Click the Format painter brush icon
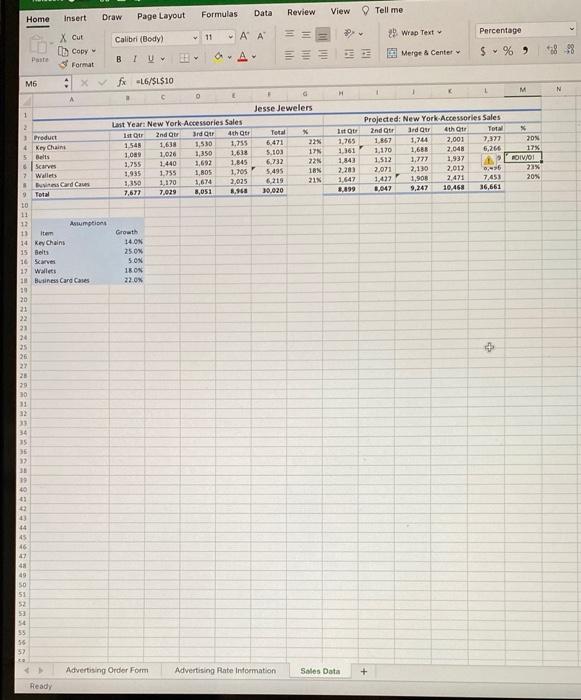The width and height of the screenshot is (581, 700). pos(64,65)
